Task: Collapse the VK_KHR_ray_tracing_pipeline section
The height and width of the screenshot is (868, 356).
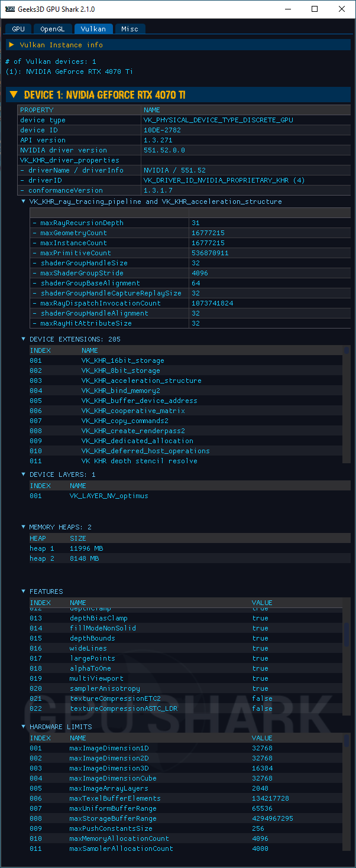Action: coord(24,201)
